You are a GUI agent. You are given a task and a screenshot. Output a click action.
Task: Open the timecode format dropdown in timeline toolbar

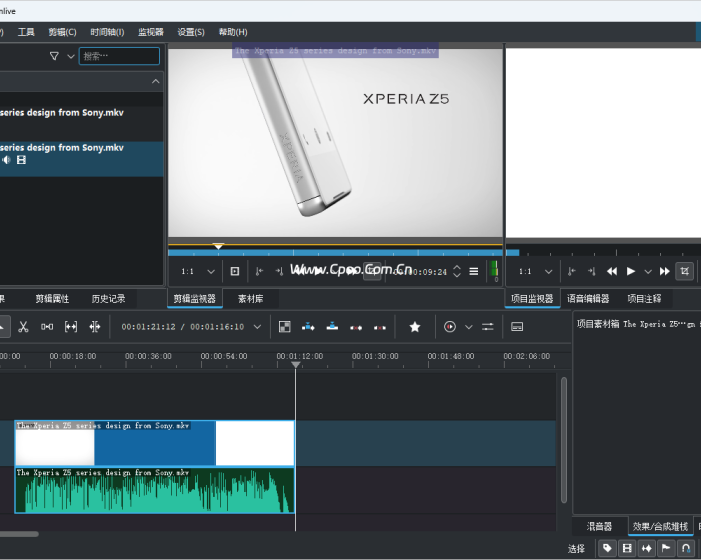click(x=258, y=327)
